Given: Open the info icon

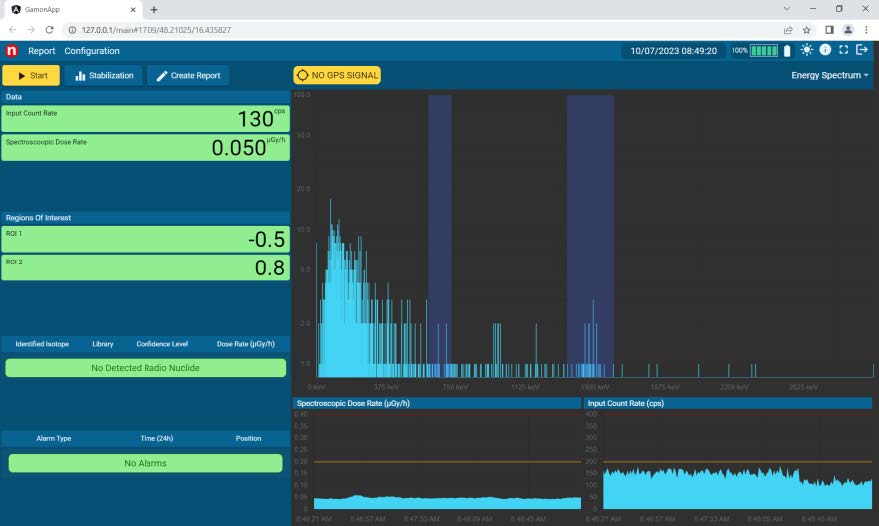Looking at the screenshot, I should [x=825, y=50].
